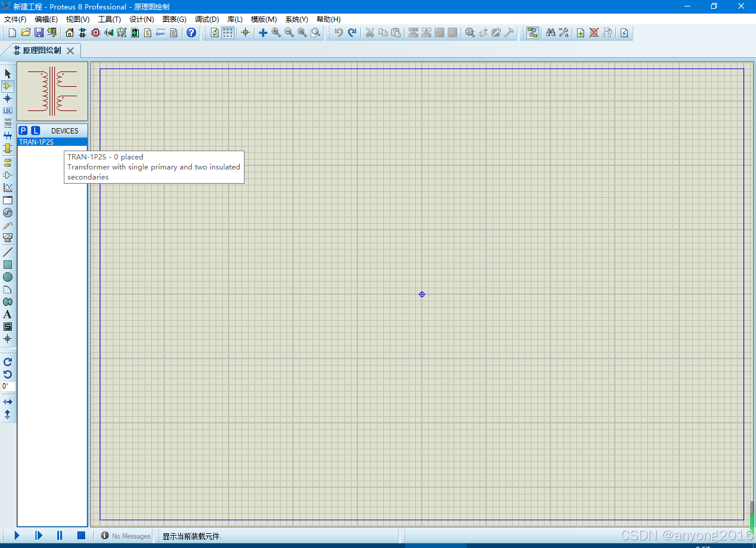
Task: Create a new project file
Action: pos(12,32)
